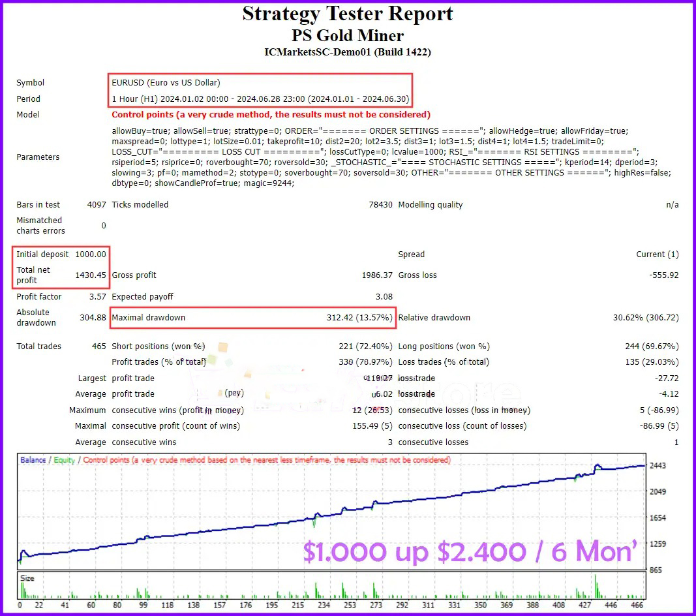Select the Modelling quality n/a field

coord(673,204)
